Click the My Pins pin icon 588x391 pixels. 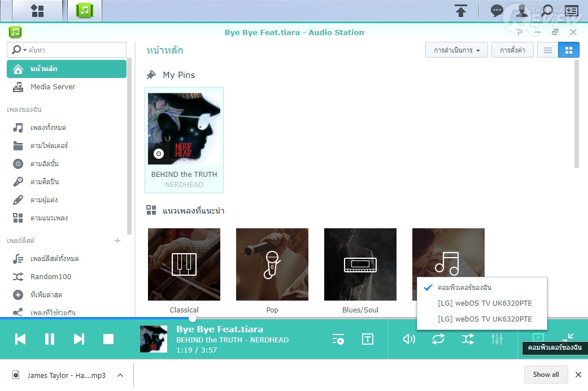tap(151, 75)
